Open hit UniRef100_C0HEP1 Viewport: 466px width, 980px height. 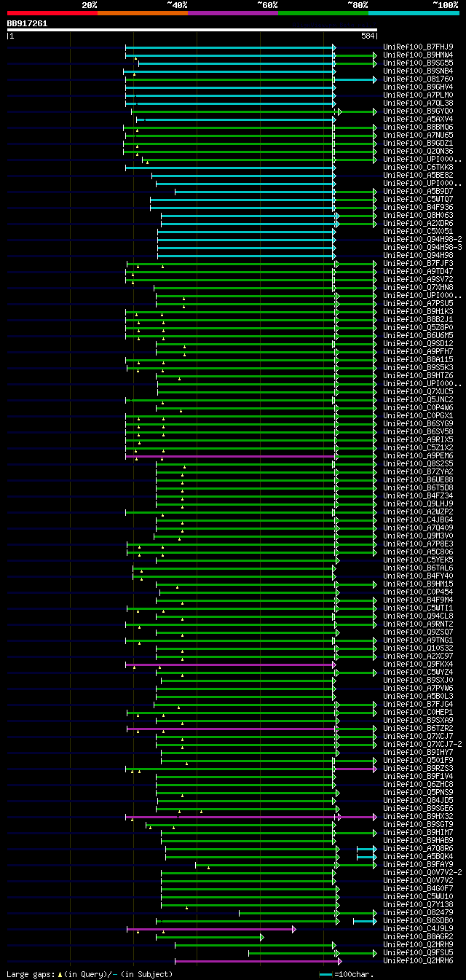(x=418, y=712)
